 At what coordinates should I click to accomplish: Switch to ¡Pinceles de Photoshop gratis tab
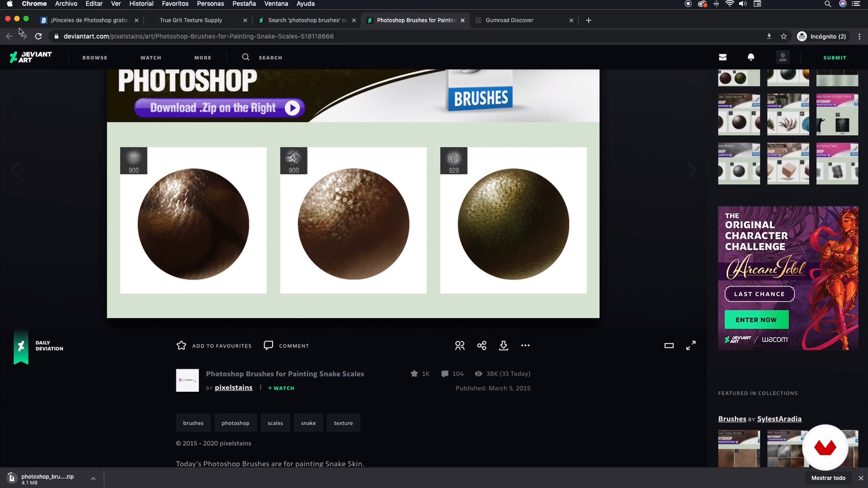tap(89, 20)
